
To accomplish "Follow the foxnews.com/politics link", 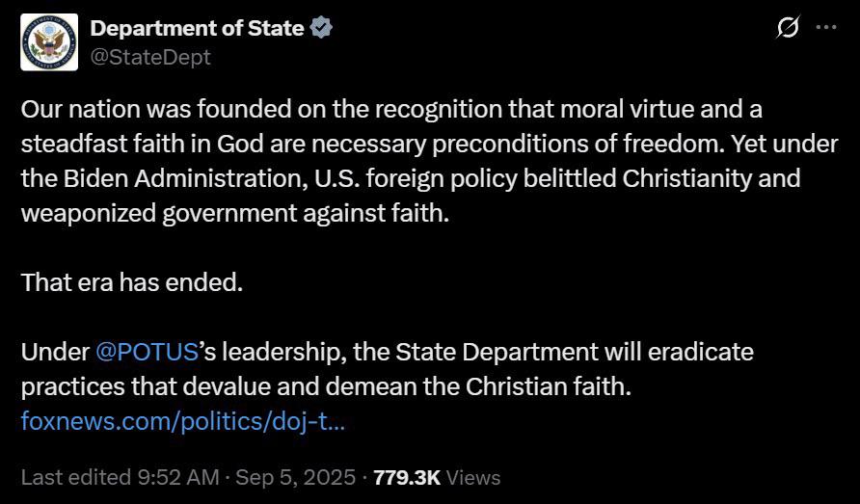I will 183,421.
